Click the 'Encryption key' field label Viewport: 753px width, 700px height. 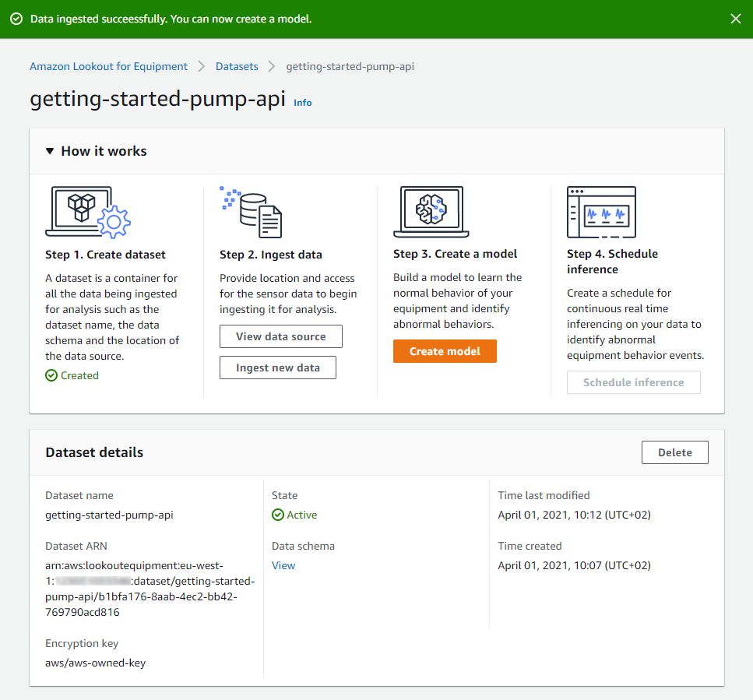[82, 643]
